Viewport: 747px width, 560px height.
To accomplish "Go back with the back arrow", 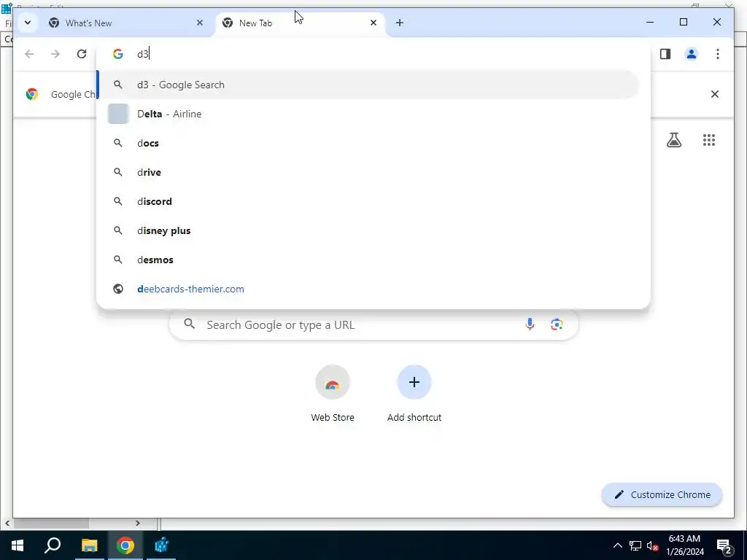I will click(29, 54).
